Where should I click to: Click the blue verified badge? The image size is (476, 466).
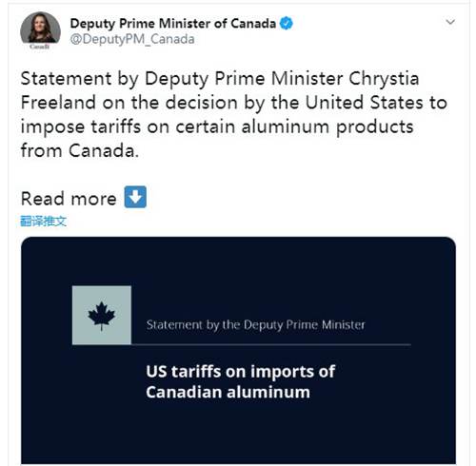tap(287, 24)
